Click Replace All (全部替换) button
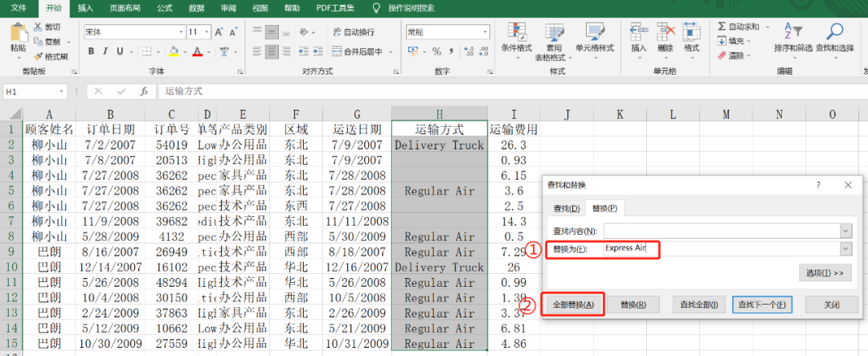The height and width of the screenshot is (356, 868). point(572,305)
